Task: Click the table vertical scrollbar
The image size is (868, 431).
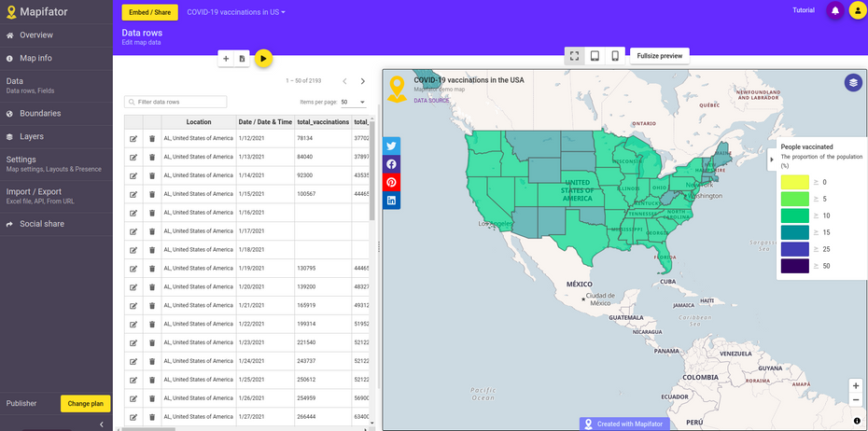Action: point(372,172)
